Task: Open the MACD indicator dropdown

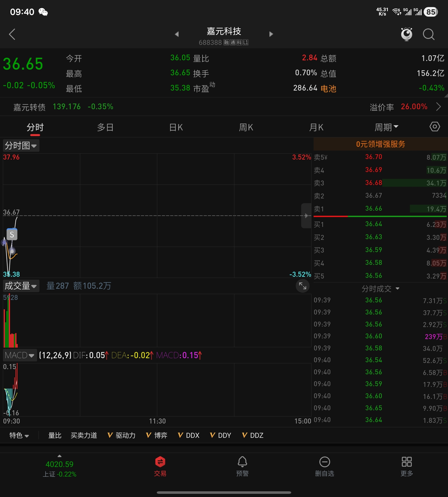Action: pyautogui.click(x=20, y=355)
